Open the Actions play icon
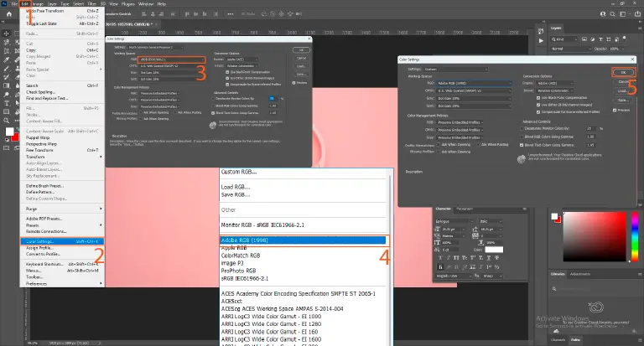Viewport: 644px width, 346px height. 541,41
